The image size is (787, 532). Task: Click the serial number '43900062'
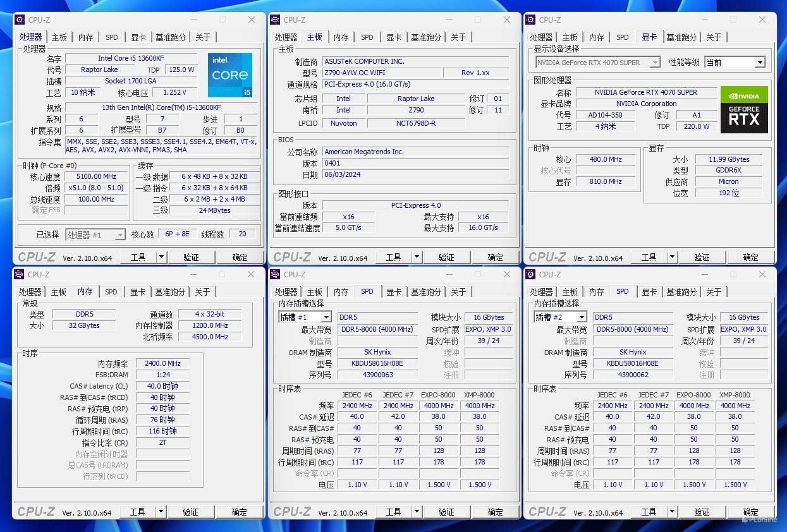point(633,375)
